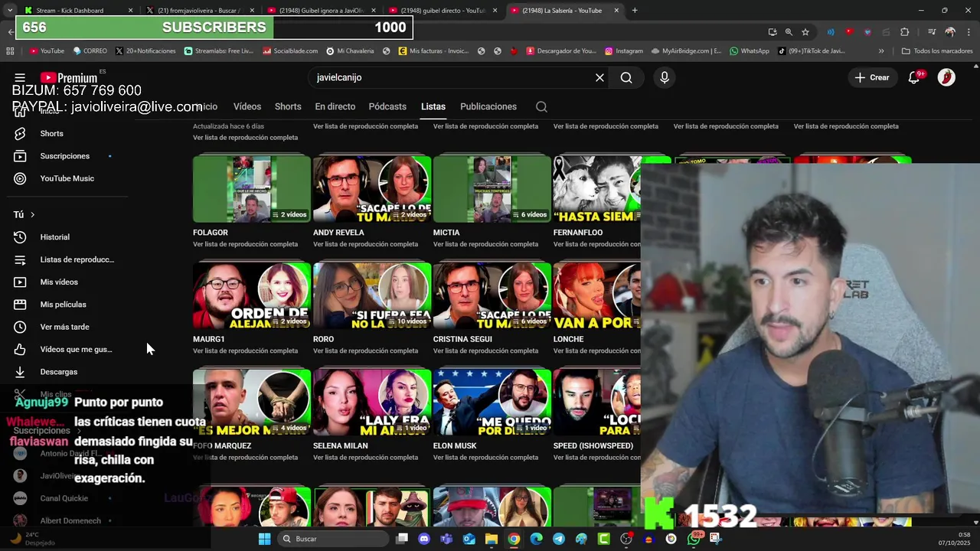Open Canal Quickie subscription channel
Screen dimensions: 980x551
point(64,498)
